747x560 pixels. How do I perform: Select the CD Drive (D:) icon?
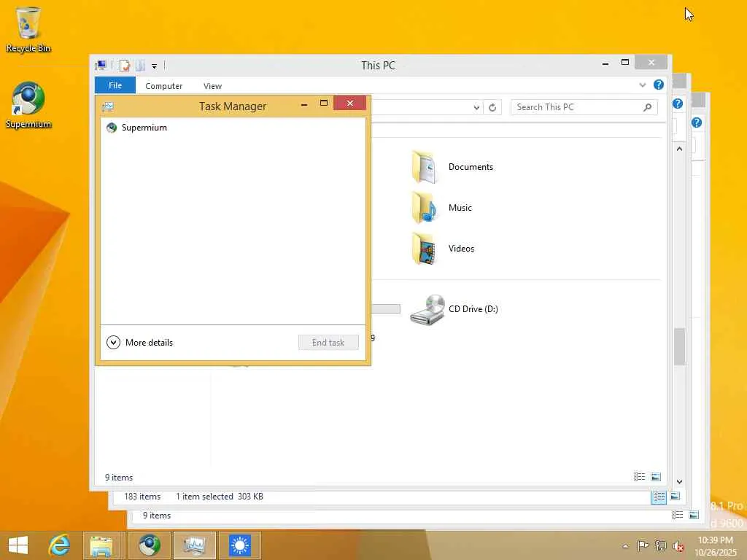point(454,309)
